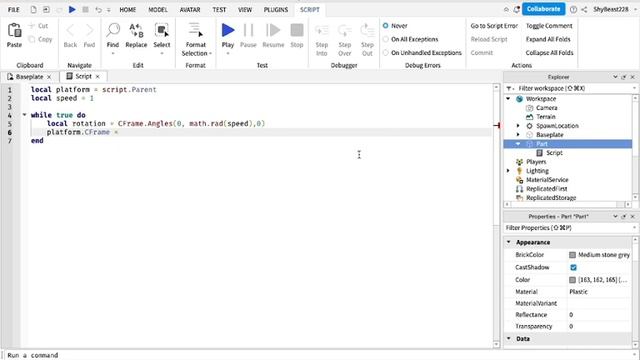This screenshot has width=640, height=360.
Task: Collapse the while loop fold arrow
Action: pyautogui.click(x=24, y=115)
